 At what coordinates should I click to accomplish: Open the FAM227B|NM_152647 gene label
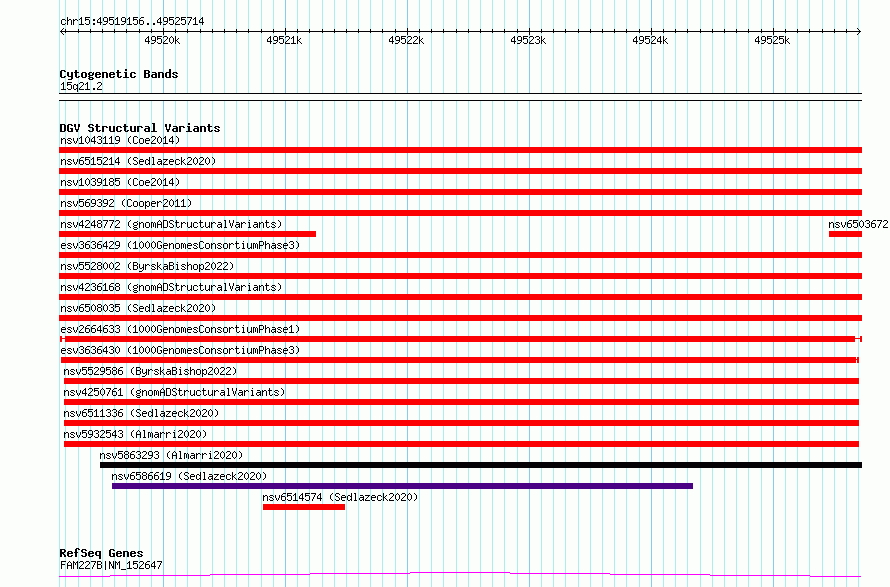tap(111, 565)
